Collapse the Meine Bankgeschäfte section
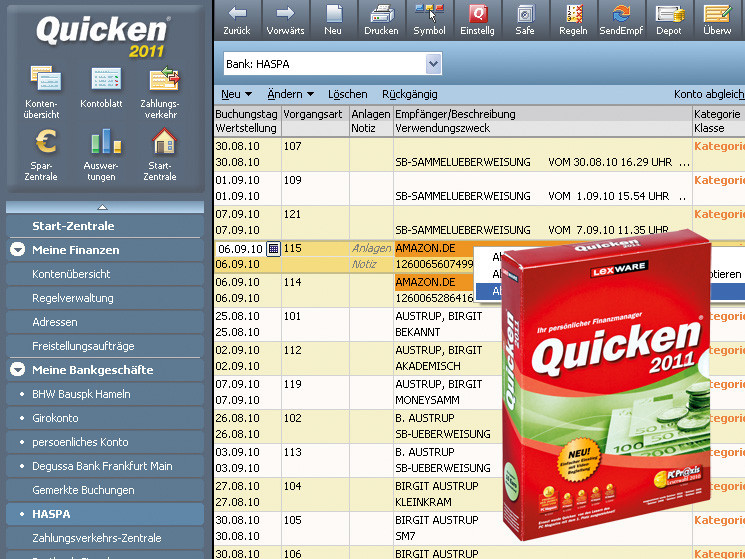Viewport: 745px width, 559px height. click(x=18, y=369)
